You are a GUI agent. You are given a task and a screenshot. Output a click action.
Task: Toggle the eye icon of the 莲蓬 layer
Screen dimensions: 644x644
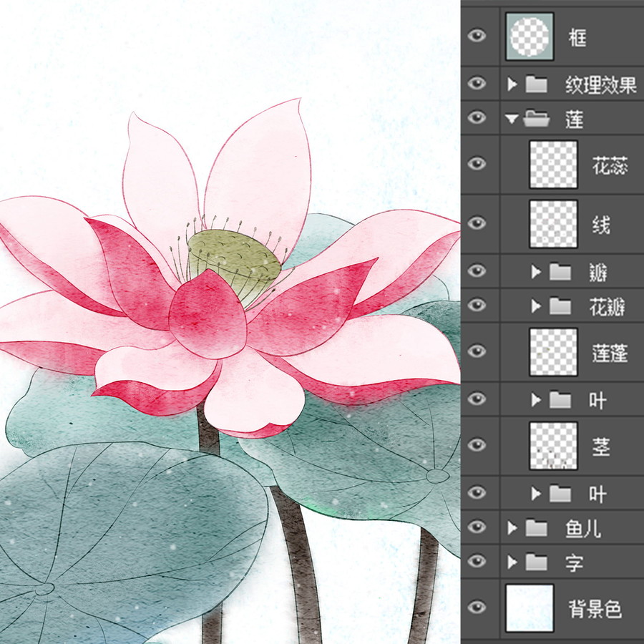tap(477, 351)
